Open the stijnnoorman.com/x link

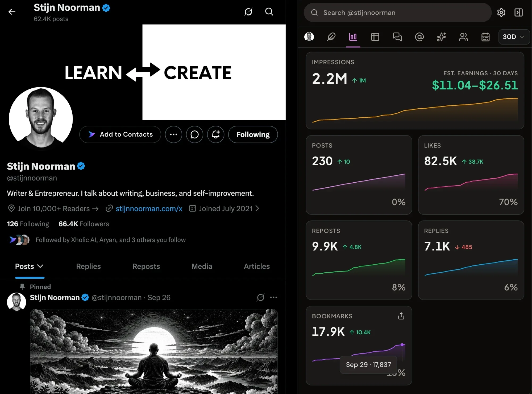coord(149,208)
